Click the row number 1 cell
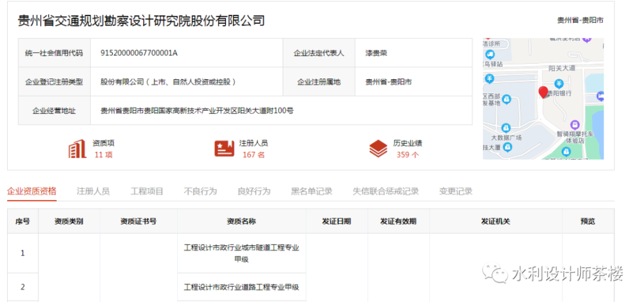644x302 pixels. tap(23, 253)
